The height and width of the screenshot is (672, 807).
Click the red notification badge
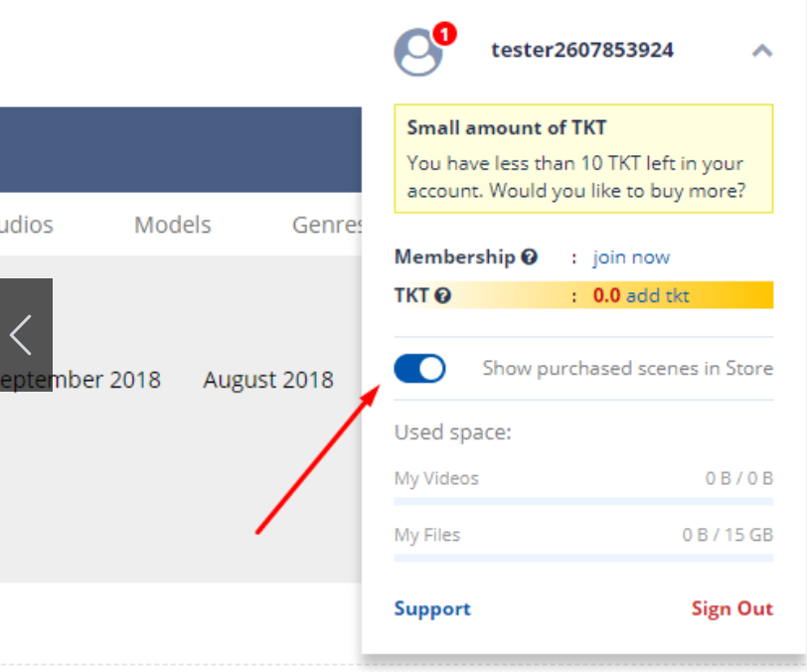click(444, 35)
